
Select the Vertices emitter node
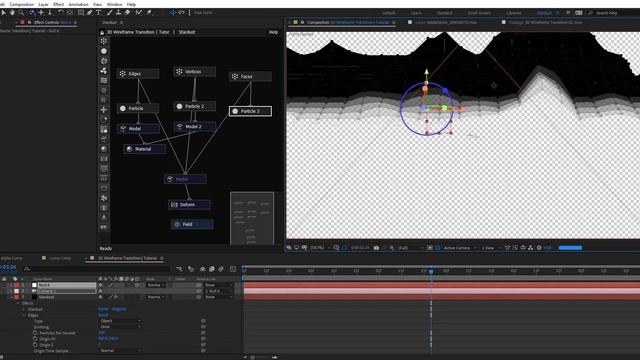point(195,71)
